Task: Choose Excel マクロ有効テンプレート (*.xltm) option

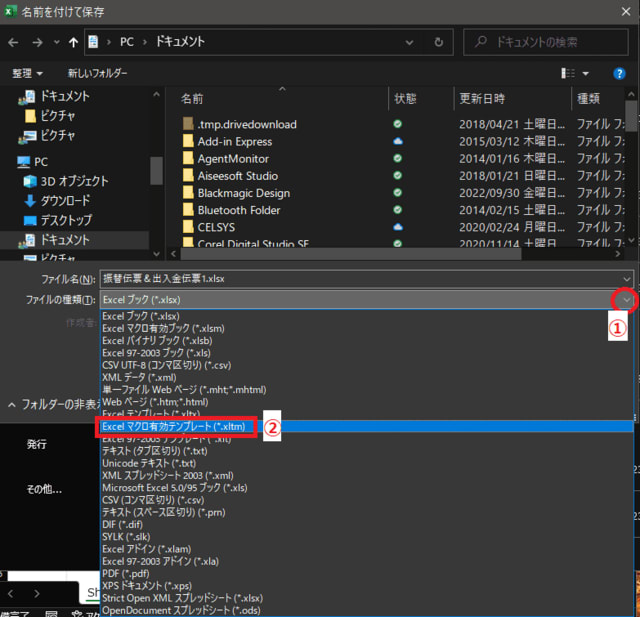Action: pyautogui.click(x=173, y=426)
